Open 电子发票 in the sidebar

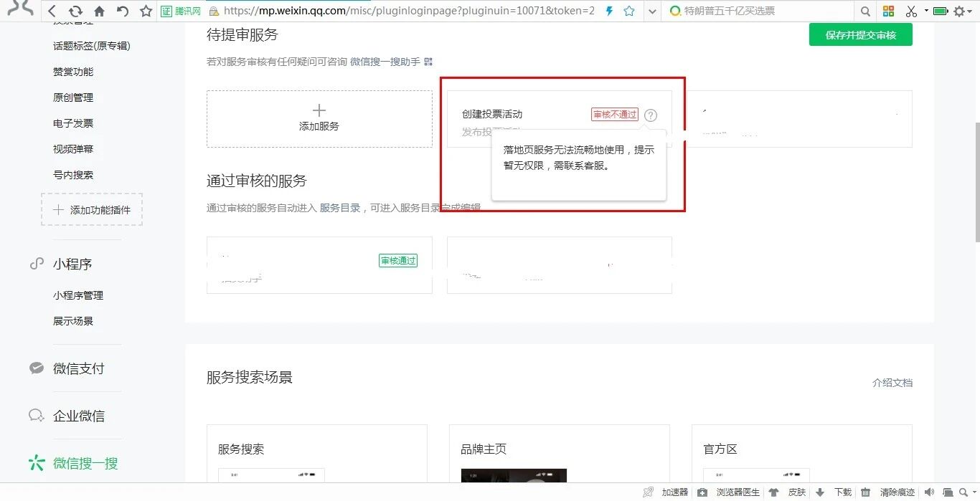point(73,123)
